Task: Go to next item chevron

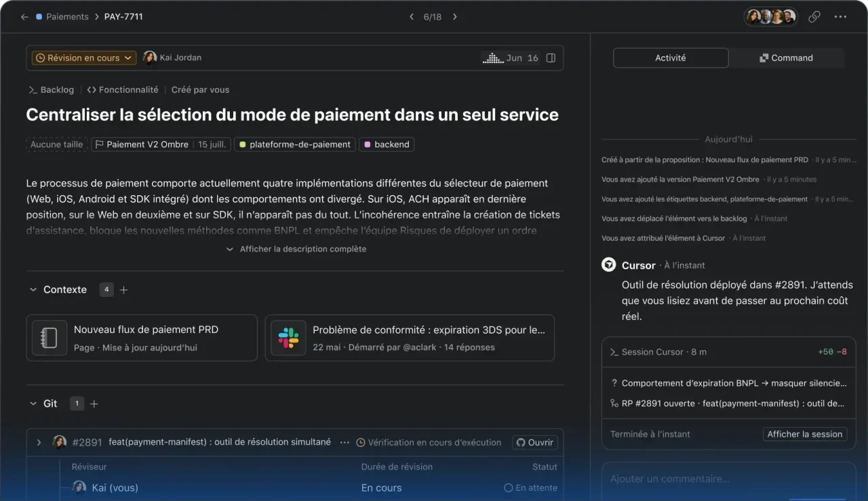Action: pos(455,17)
